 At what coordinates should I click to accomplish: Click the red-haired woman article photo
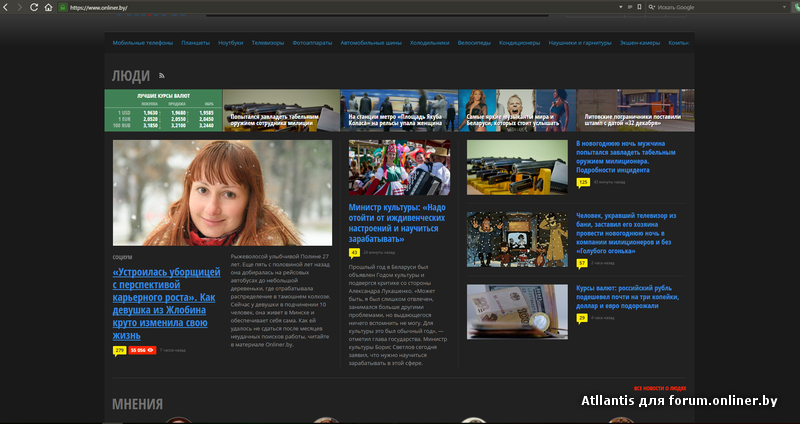[x=222, y=192]
